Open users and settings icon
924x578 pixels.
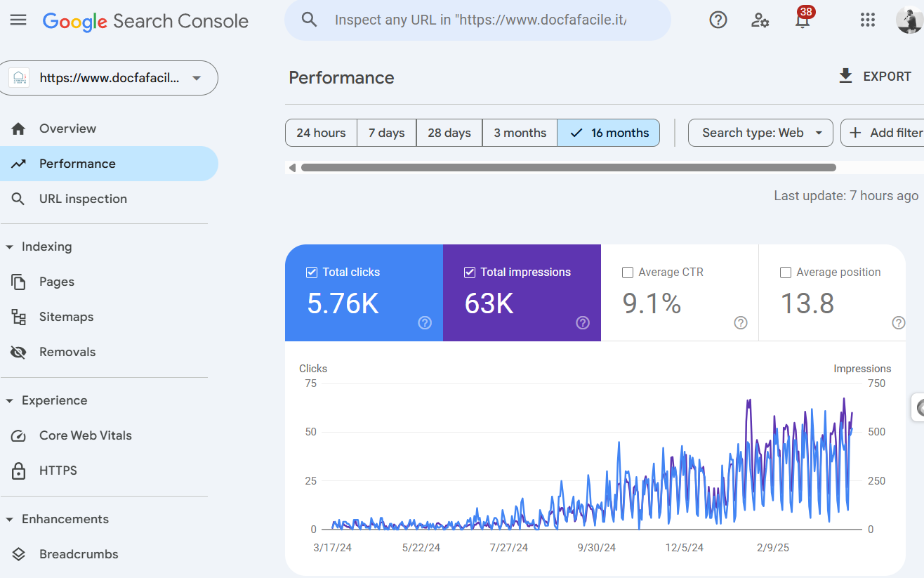pos(760,20)
